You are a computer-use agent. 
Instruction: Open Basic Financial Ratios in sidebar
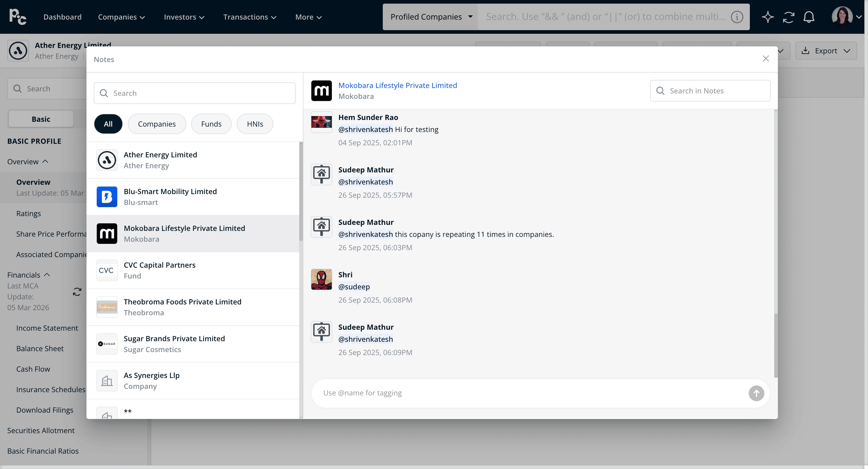coord(43,451)
